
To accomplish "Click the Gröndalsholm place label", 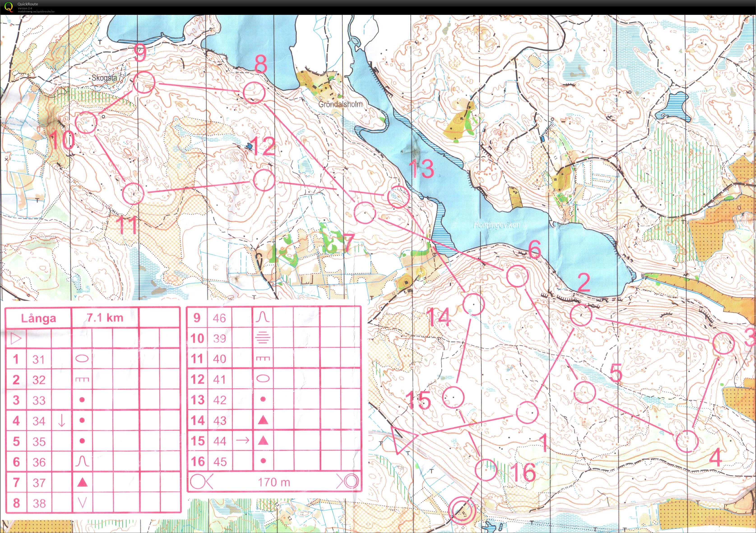I will 340,104.
